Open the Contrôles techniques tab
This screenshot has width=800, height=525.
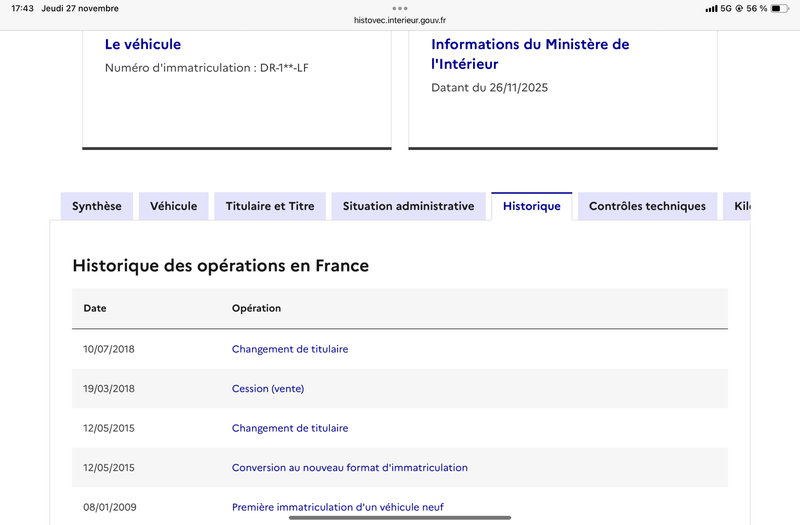647,206
